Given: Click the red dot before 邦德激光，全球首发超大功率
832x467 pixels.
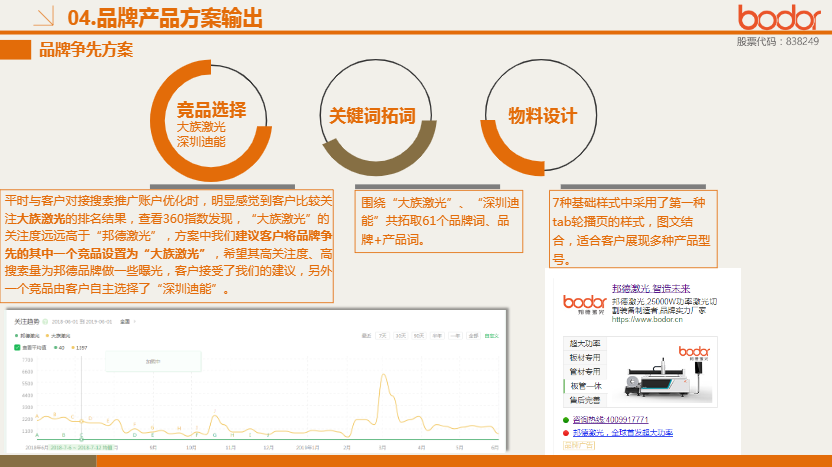Looking at the screenshot, I should coord(566,433).
